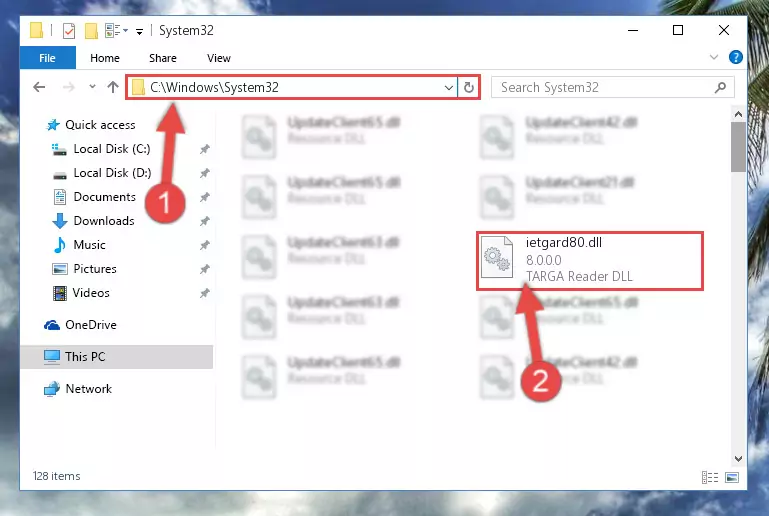Click the Search System32 box
Screen dimensions: 769x516
click(613, 87)
